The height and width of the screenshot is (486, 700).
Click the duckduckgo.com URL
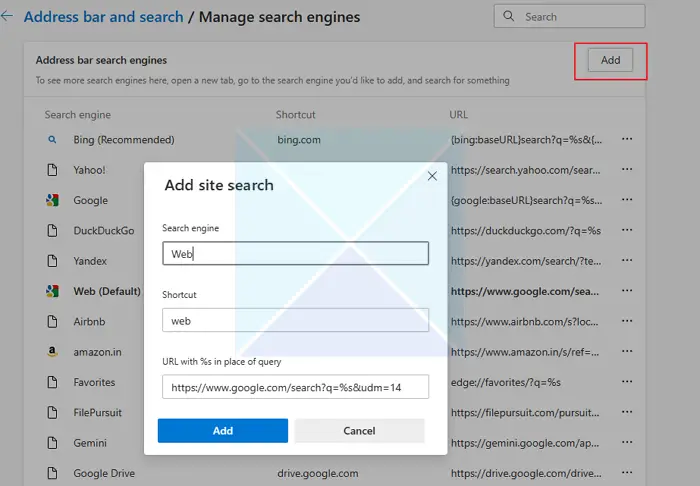pyautogui.click(x=526, y=231)
